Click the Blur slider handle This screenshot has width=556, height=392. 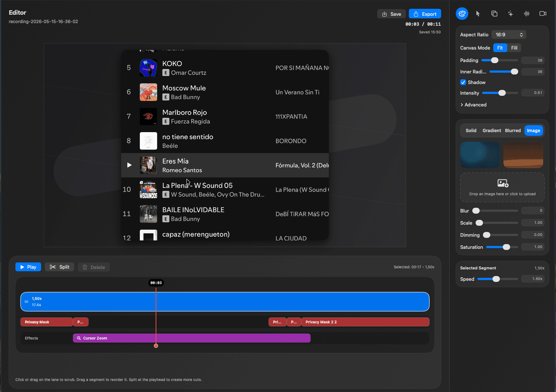click(x=476, y=211)
